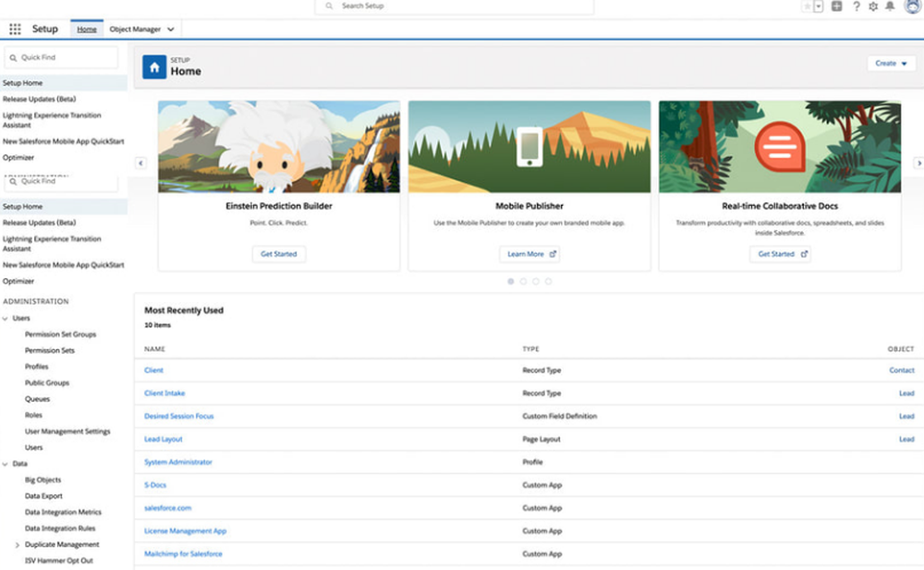Collapse the Data section chevron in sidebar
The height and width of the screenshot is (570, 924).
pos(6,464)
